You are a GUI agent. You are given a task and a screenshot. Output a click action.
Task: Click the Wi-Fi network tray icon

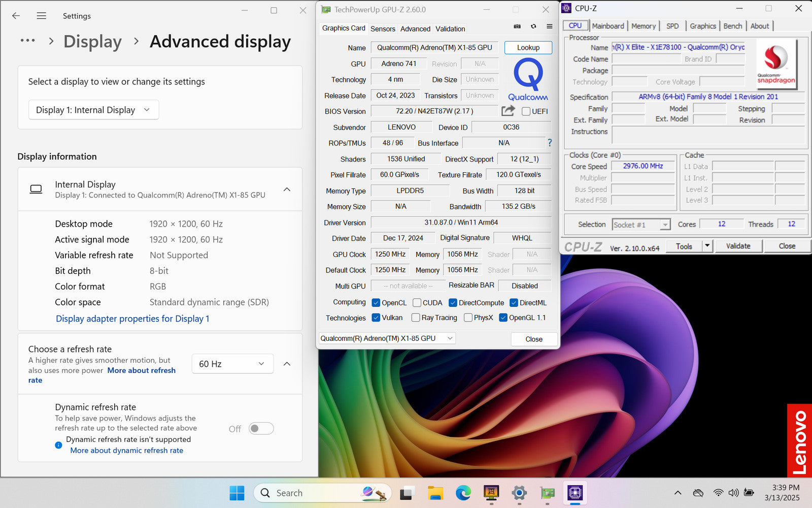(718, 493)
